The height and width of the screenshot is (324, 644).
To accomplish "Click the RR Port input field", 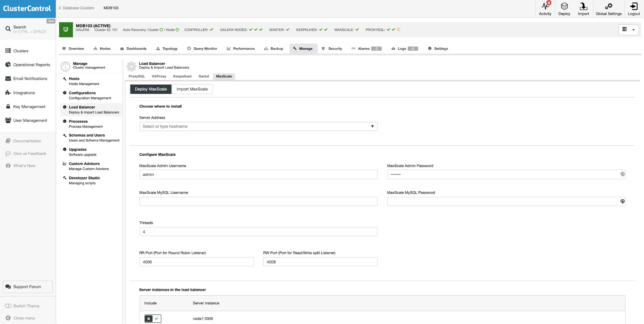I will click(197, 262).
